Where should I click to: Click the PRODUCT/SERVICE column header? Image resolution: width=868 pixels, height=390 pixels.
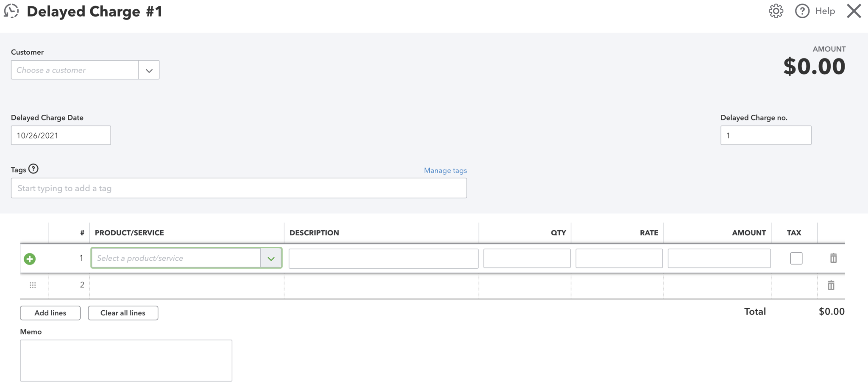pos(129,233)
